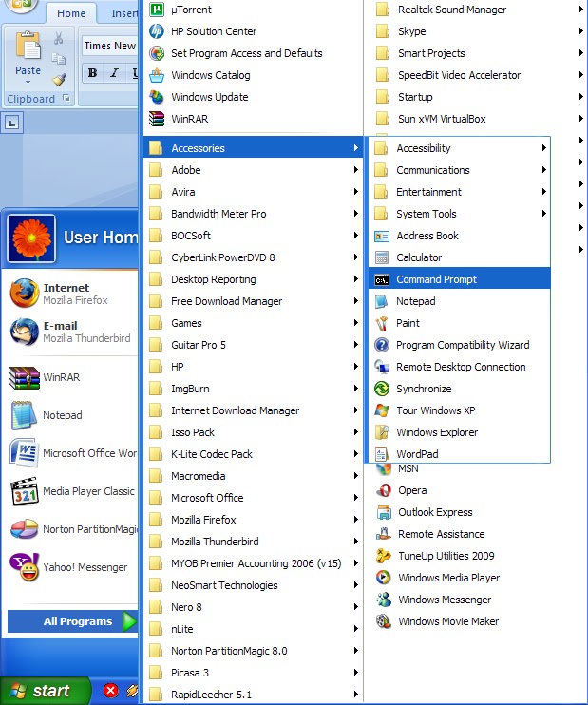Click the Outlook Express icon

384,512
